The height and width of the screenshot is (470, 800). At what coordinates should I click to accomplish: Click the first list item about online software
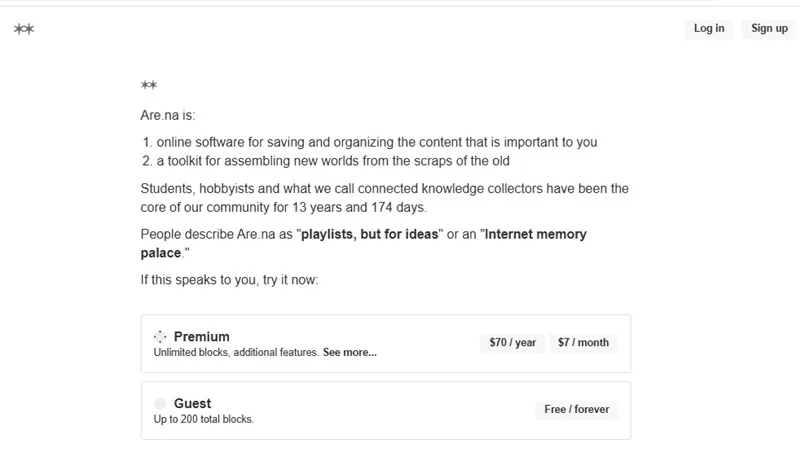(377, 142)
